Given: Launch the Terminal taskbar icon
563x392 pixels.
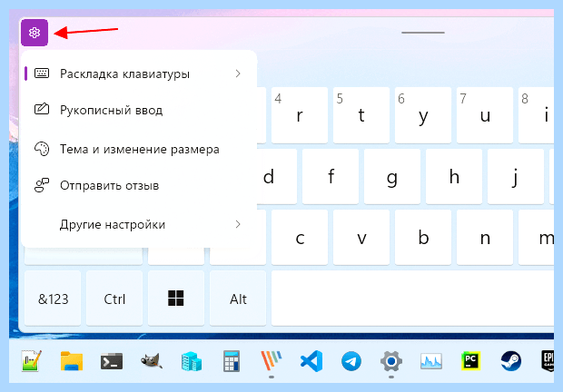Looking at the screenshot, I should point(112,361).
